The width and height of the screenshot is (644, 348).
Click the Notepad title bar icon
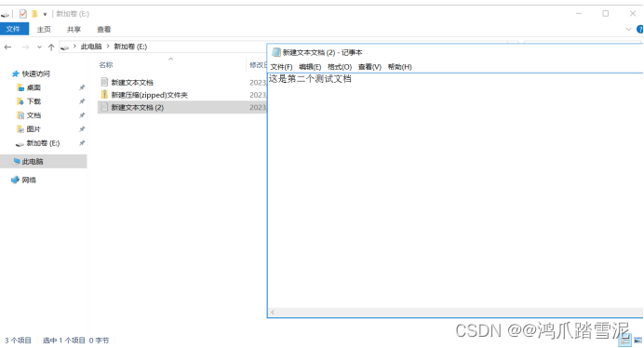coord(276,52)
